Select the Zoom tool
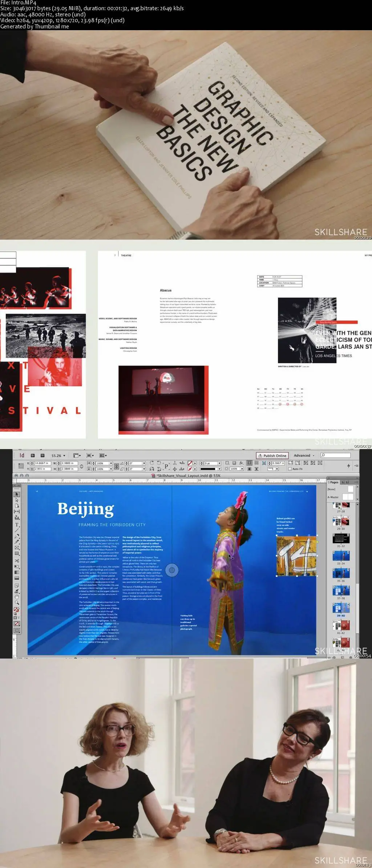372x868 pixels. pos(17,603)
